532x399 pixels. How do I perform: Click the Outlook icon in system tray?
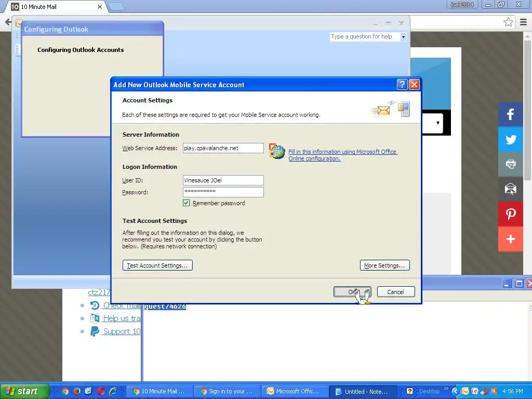coord(465,391)
